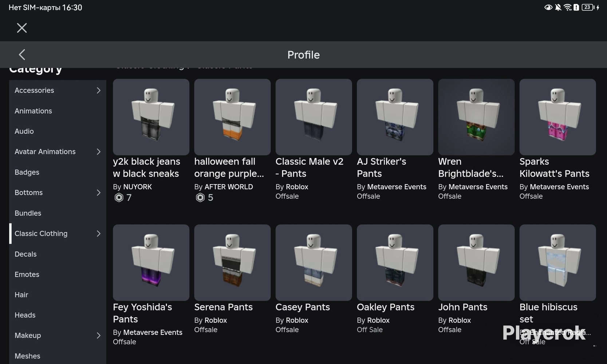Viewport: 607px width, 364px height.
Task: Click the 'Profile' header title
Action: pyautogui.click(x=303, y=55)
